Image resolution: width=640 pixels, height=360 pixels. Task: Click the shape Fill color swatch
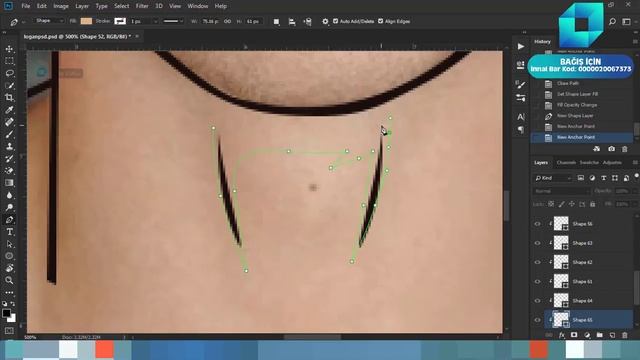click(x=86, y=21)
